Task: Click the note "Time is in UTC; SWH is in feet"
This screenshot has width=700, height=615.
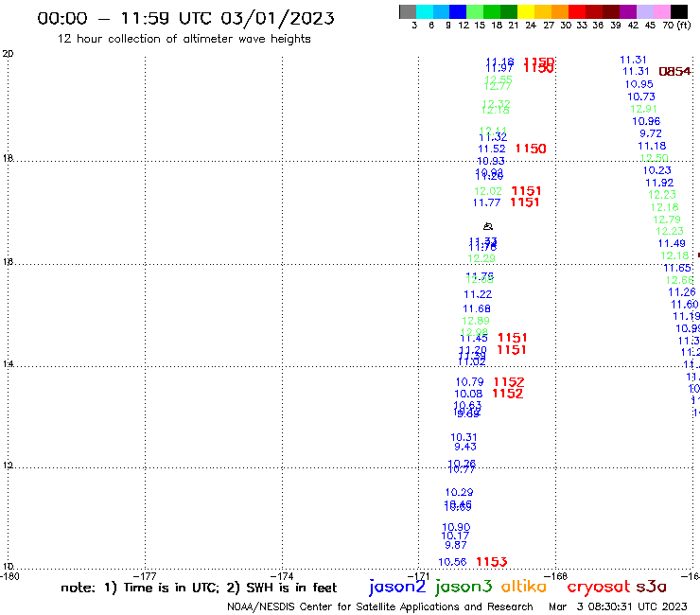Action: point(199,588)
